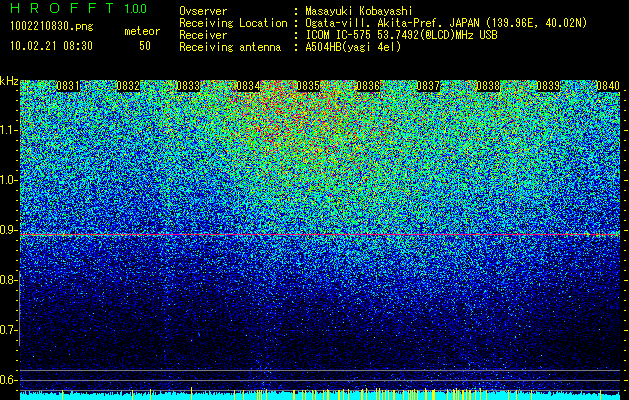The height and width of the screenshot is (400, 629).
Task: Click the meteor label
Action: (x=142, y=31)
